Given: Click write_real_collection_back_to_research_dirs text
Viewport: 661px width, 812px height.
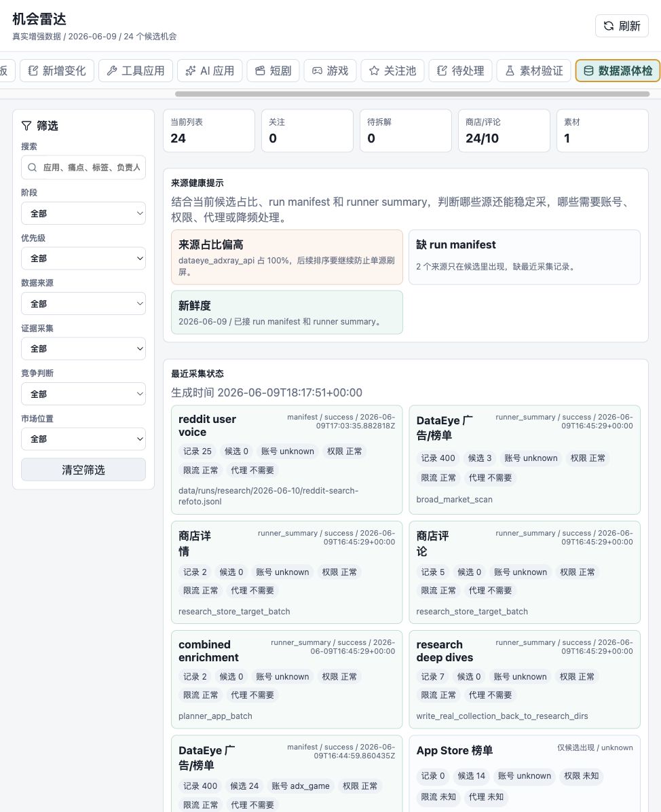Looking at the screenshot, I should (x=502, y=716).
